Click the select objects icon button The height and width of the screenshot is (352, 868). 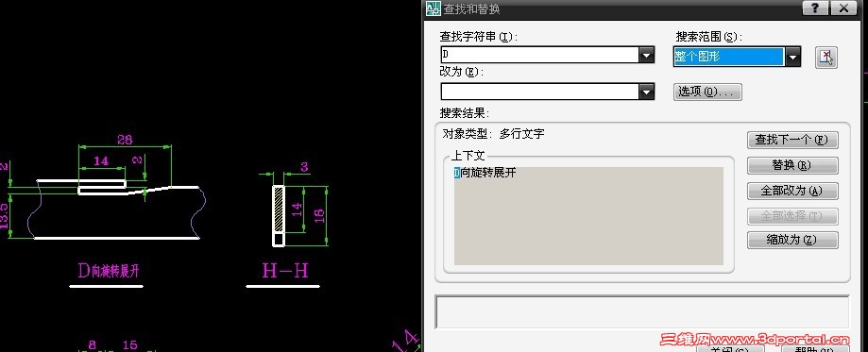[825, 57]
